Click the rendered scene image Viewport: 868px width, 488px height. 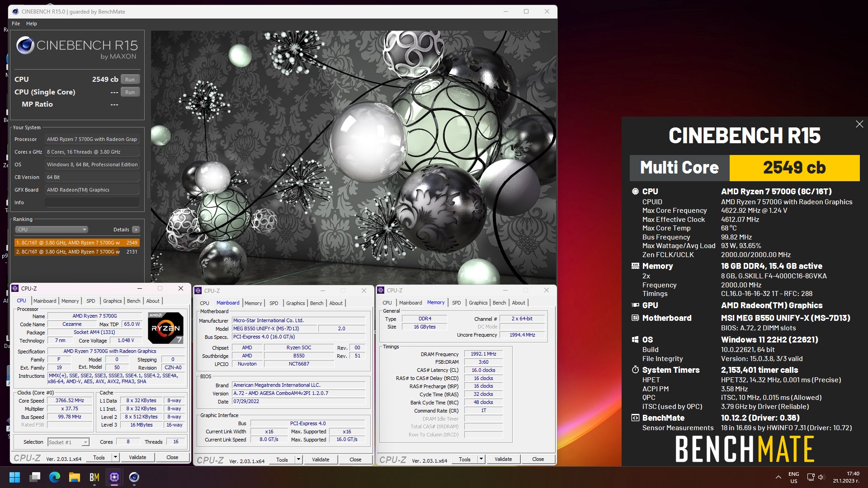(354, 157)
